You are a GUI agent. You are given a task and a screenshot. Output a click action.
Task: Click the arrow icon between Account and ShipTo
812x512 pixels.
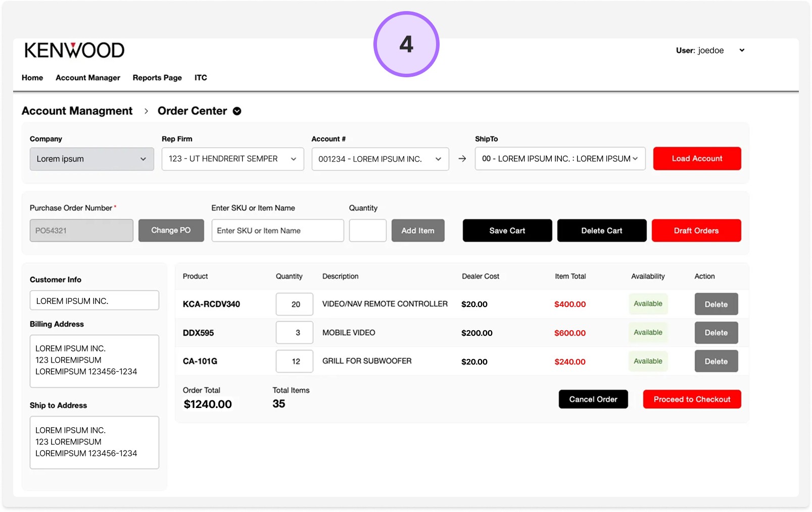pos(462,159)
